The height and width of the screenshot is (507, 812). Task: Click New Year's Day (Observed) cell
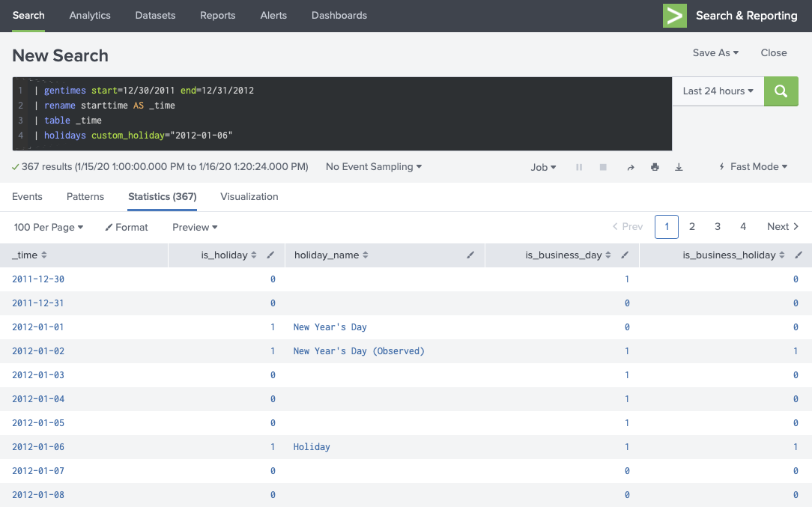359,351
